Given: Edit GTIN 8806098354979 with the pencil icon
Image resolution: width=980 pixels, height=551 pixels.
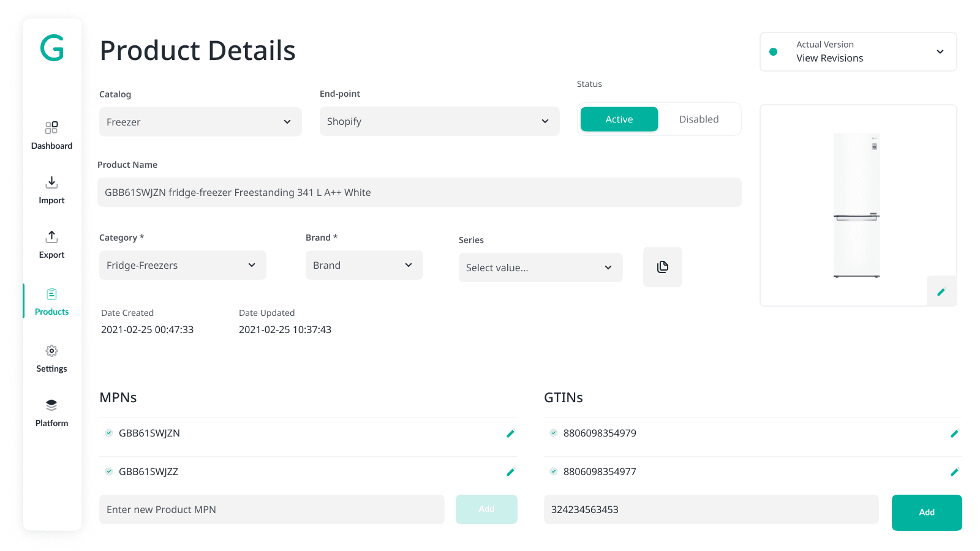Looking at the screenshot, I should click(x=955, y=433).
